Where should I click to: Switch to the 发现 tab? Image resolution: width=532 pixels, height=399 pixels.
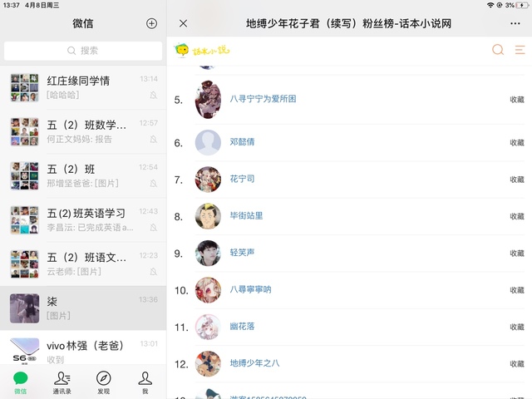pos(103,382)
